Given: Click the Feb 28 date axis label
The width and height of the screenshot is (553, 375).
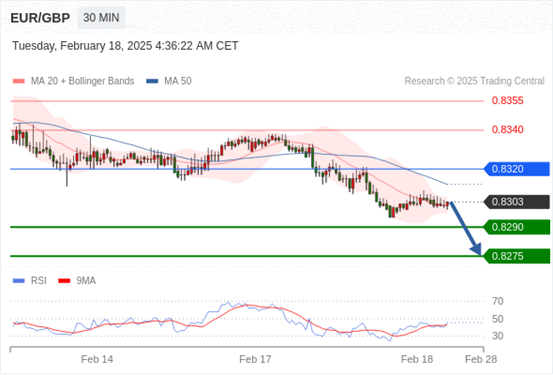Looking at the screenshot, I should click(481, 359).
